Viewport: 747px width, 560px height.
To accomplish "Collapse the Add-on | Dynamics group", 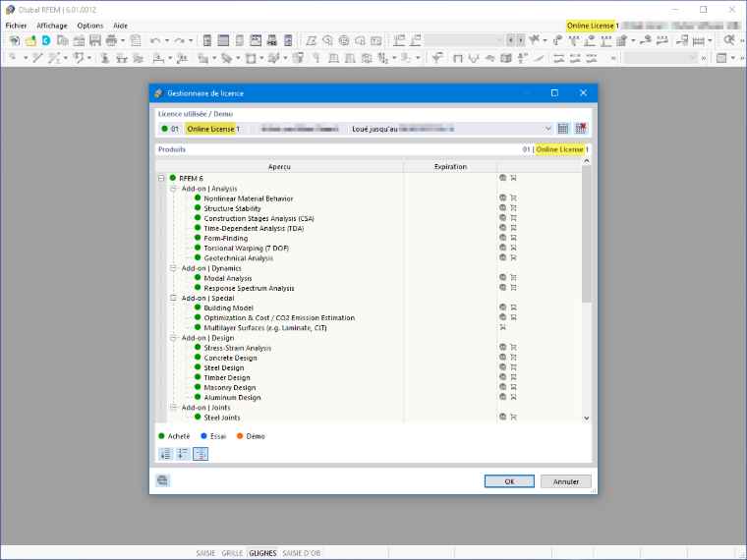I will (x=173, y=268).
